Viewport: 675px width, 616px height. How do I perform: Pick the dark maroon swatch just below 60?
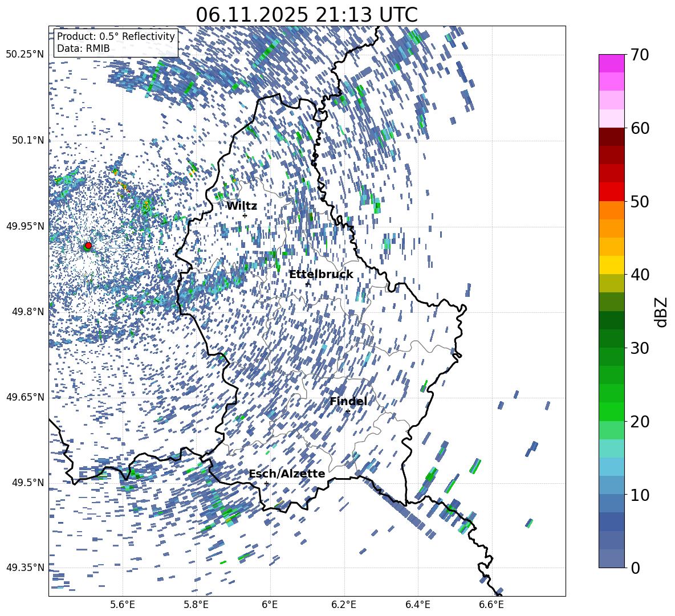pos(611,137)
